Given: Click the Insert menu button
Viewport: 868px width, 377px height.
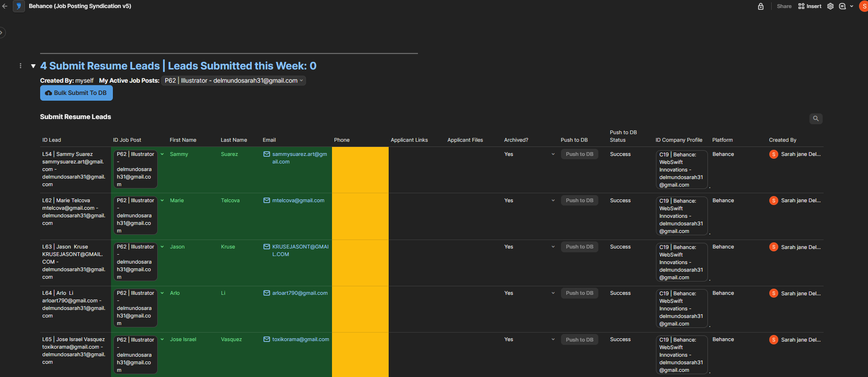Looking at the screenshot, I should tap(809, 6).
